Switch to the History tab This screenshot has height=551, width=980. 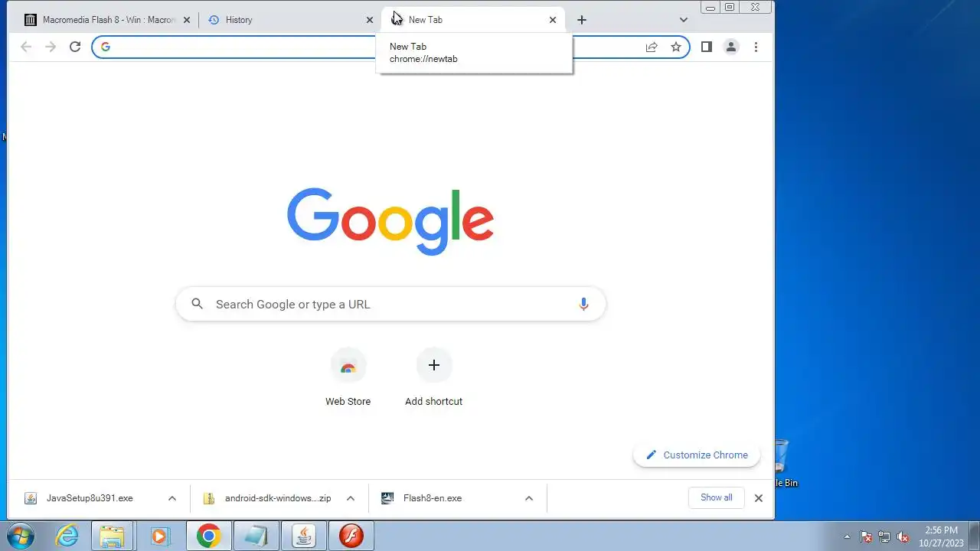pyautogui.click(x=290, y=20)
